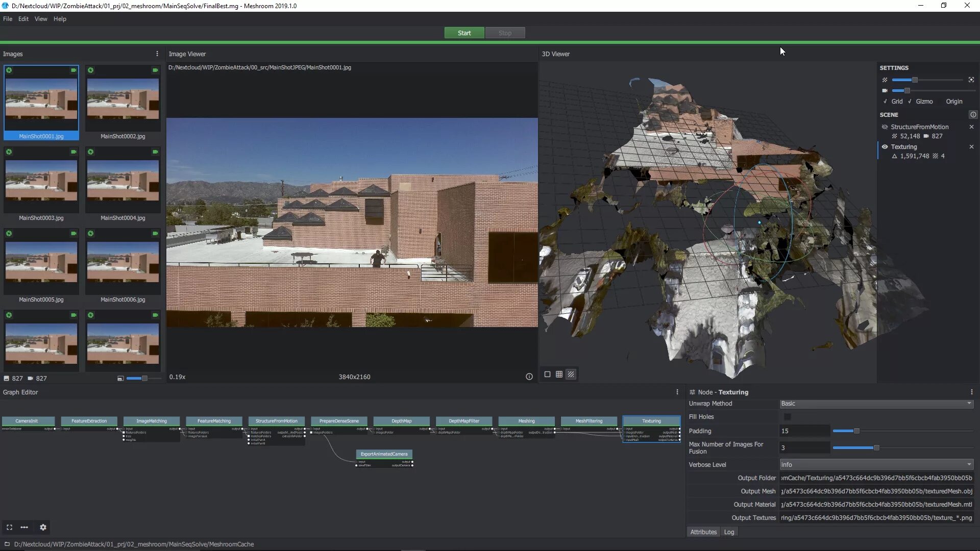Viewport: 980px width, 551px height.
Task: Open Image Viewer metadata info icon
Action: tap(529, 377)
